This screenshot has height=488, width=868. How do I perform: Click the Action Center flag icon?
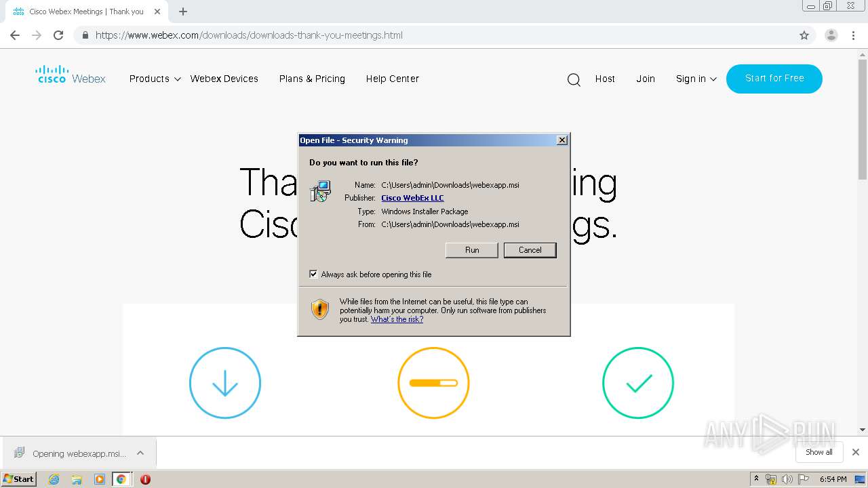click(803, 479)
